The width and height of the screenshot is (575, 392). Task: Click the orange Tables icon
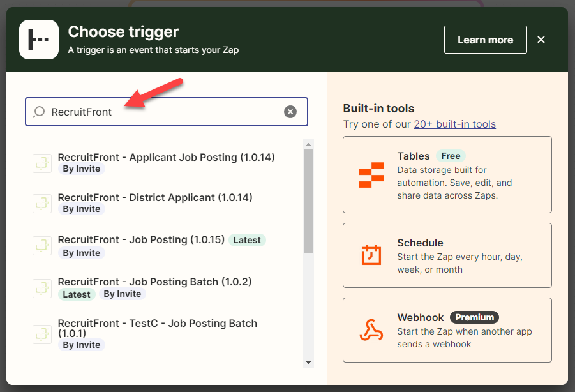[371, 175]
